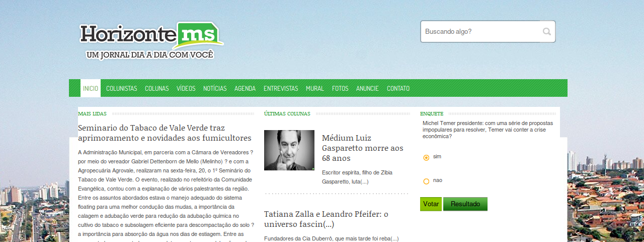Submit poll with Votar button
Image resolution: width=644 pixels, height=242 pixels.
click(431, 204)
